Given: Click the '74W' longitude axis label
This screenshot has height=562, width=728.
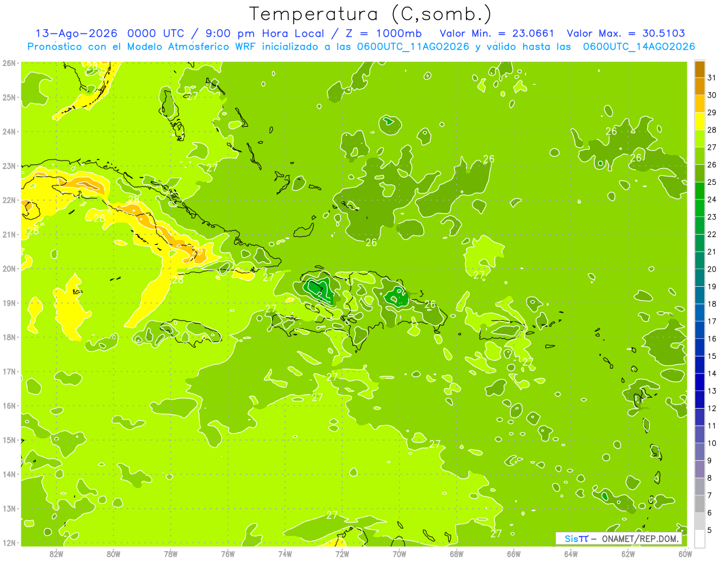Looking at the screenshot, I should (x=285, y=554).
